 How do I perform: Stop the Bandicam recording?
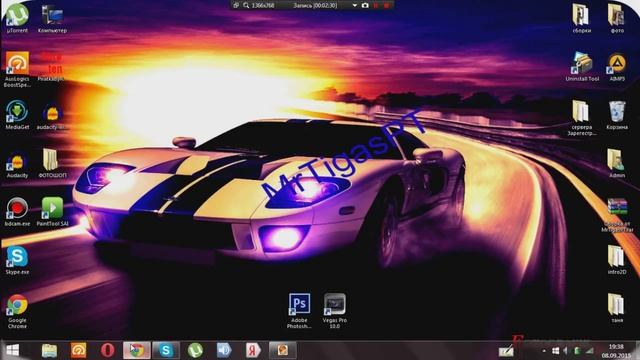click(x=386, y=5)
